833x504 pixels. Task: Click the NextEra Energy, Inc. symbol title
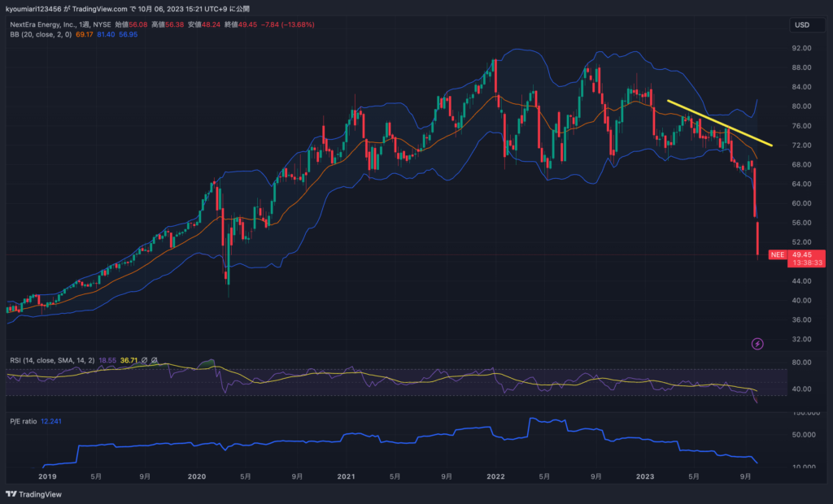pyautogui.click(x=42, y=24)
